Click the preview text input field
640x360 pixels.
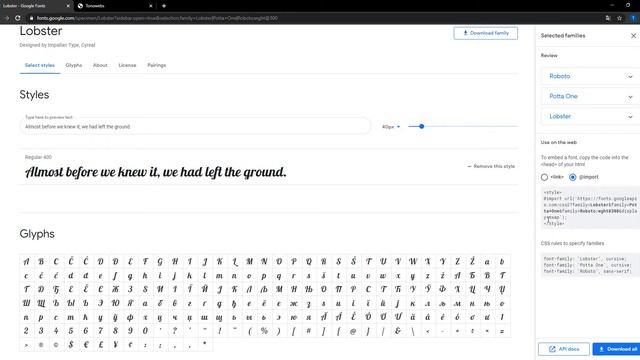(x=195, y=127)
